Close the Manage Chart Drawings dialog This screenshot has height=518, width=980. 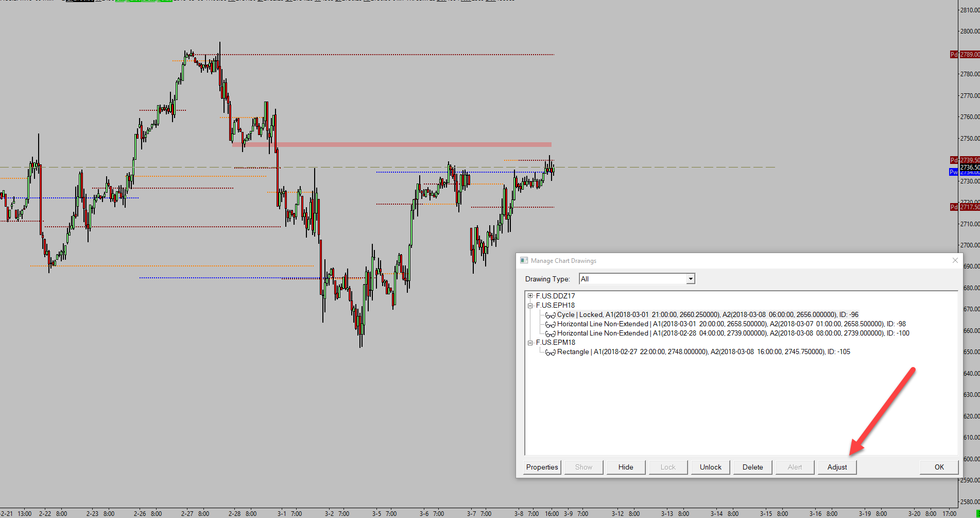(x=955, y=261)
